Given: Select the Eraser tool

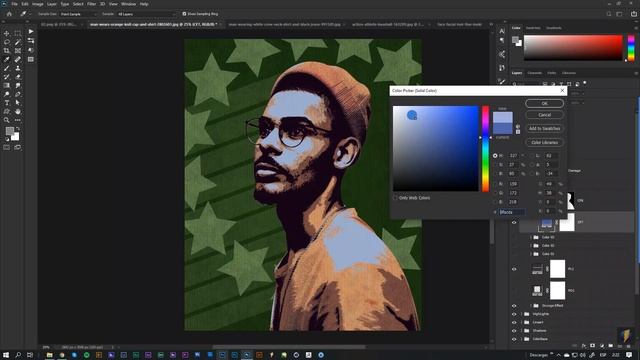Looking at the screenshot, I should [x=18, y=77].
